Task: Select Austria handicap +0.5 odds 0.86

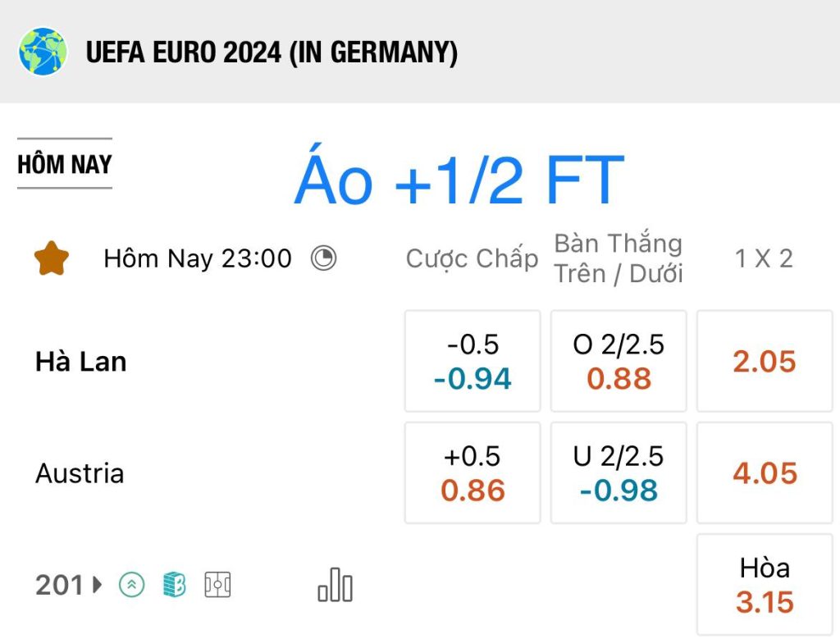Action: [472, 473]
